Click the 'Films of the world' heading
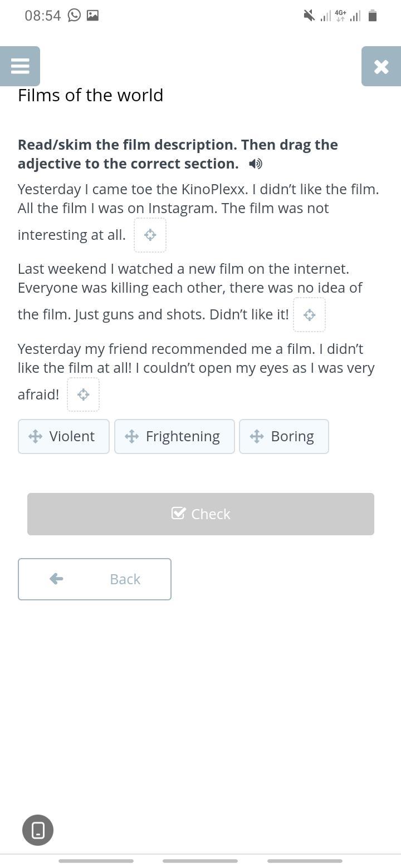The width and height of the screenshot is (401, 868). pyautogui.click(x=91, y=95)
